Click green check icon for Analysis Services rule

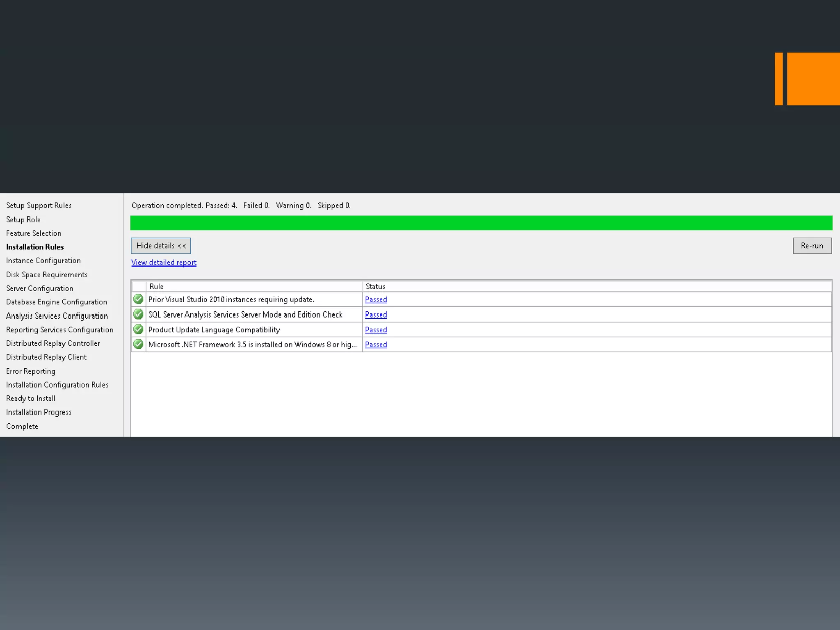(138, 314)
